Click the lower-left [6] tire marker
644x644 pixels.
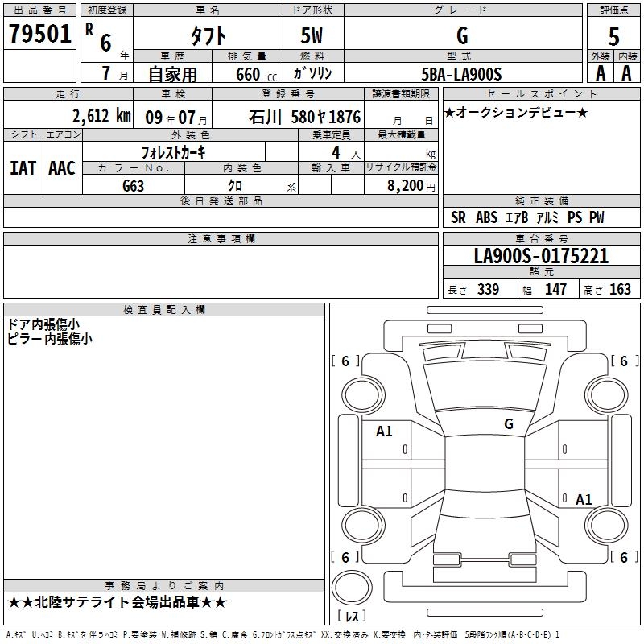click(x=345, y=557)
